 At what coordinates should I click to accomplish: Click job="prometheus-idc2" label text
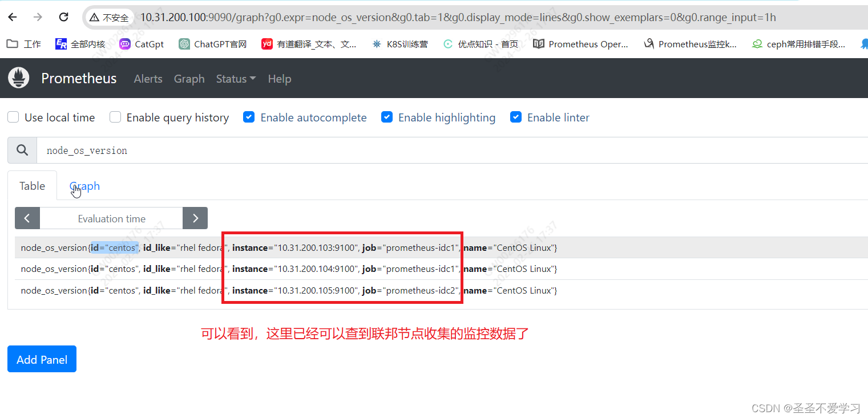click(x=411, y=290)
